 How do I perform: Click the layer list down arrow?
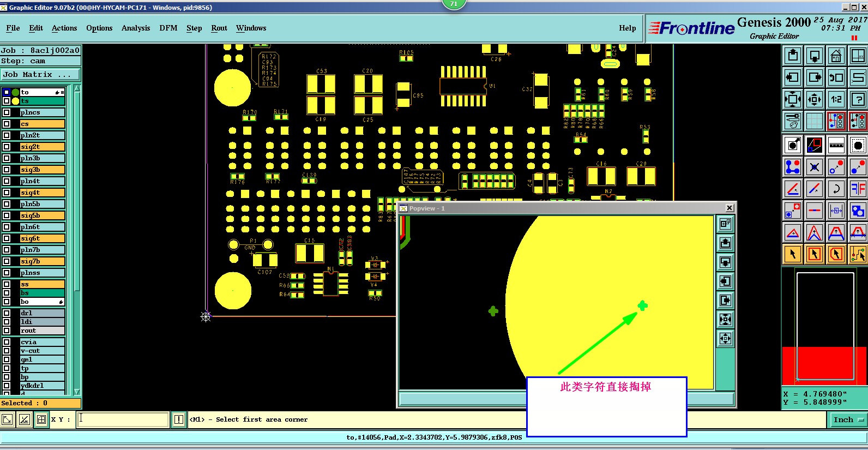pyautogui.click(x=77, y=392)
